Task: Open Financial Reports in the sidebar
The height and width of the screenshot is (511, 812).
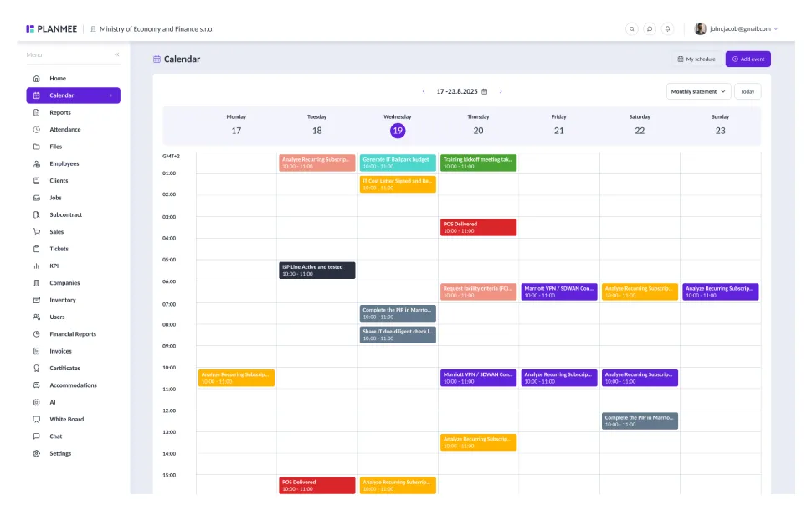Action: point(73,334)
